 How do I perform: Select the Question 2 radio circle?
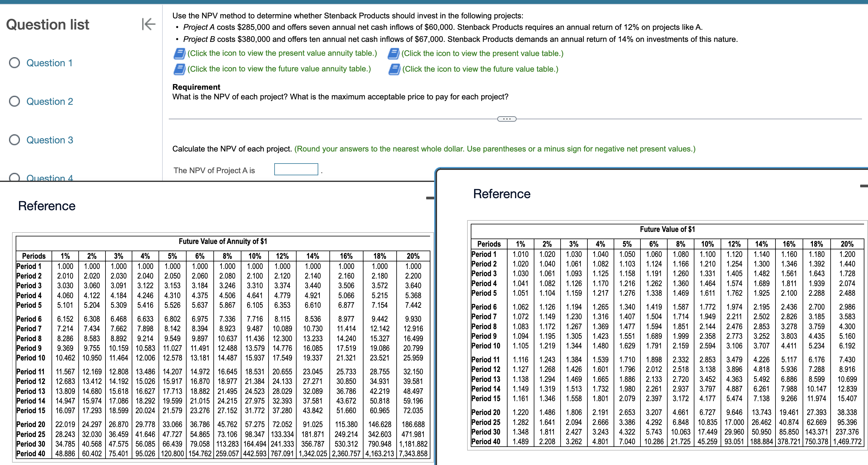point(14,101)
